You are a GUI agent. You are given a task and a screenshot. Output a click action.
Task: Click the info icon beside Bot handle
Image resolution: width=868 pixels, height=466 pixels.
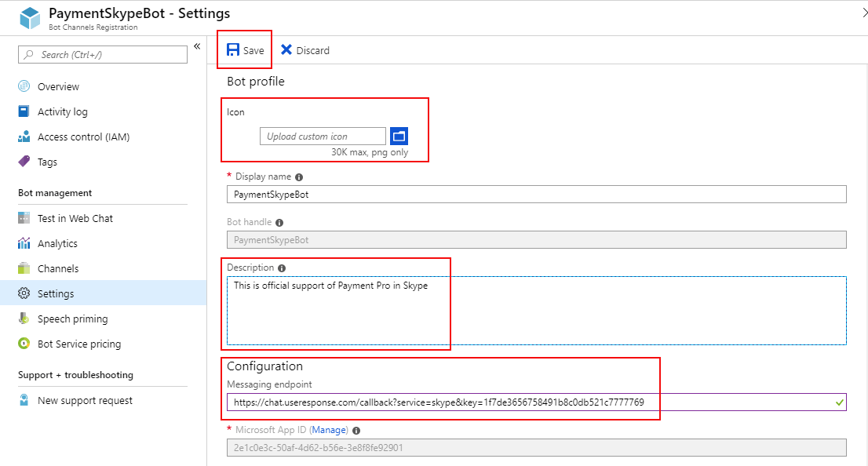[279, 223]
